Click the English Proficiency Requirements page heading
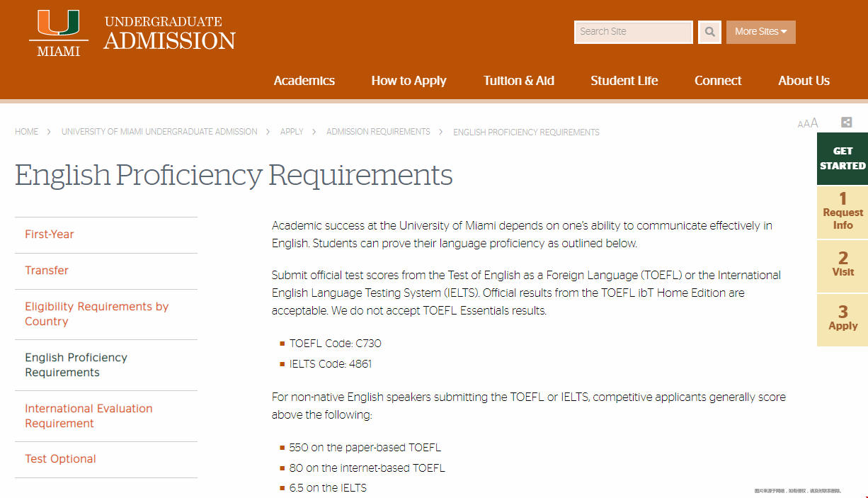The width and height of the screenshot is (868, 498). coord(234,176)
